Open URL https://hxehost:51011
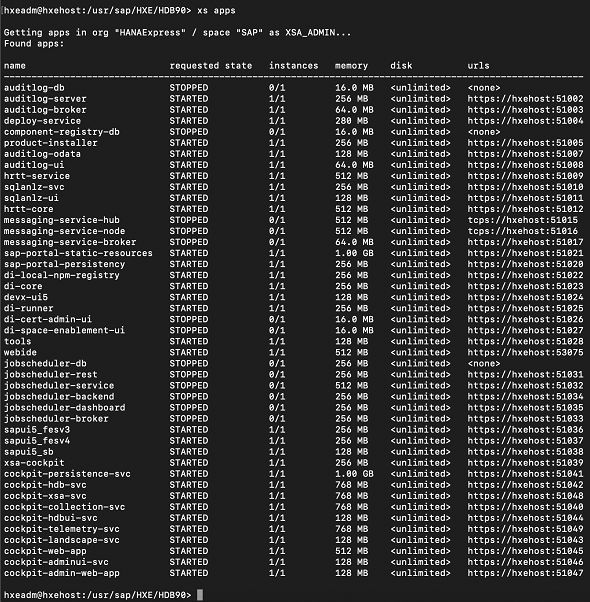 click(525, 198)
